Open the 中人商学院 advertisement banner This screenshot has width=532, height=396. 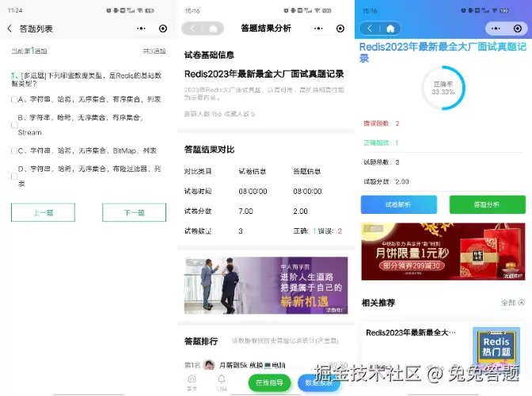(x=266, y=285)
